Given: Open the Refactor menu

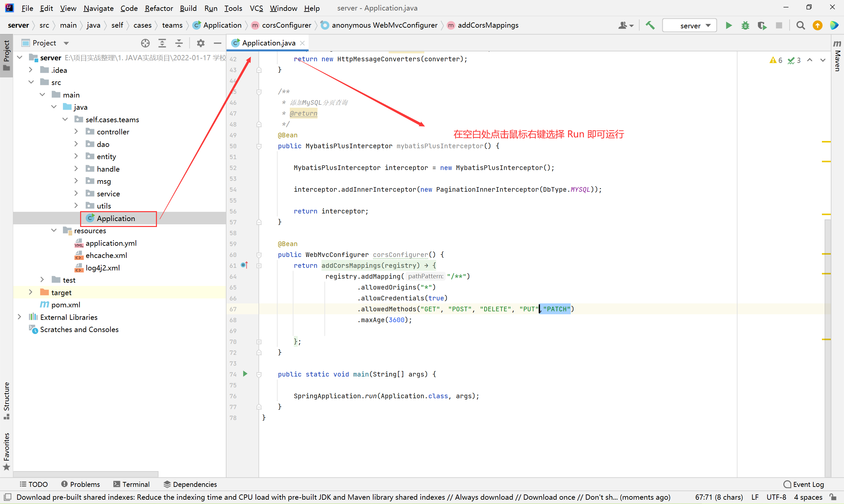Looking at the screenshot, I should [159, 8].
